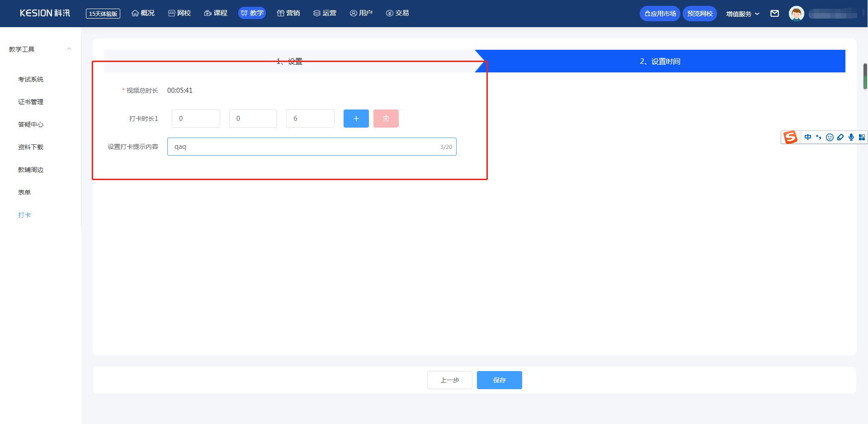Click the grid toolbox icon in IME toolbar
The height and width of the screenshot is (424, 868).
click(862, 137)
